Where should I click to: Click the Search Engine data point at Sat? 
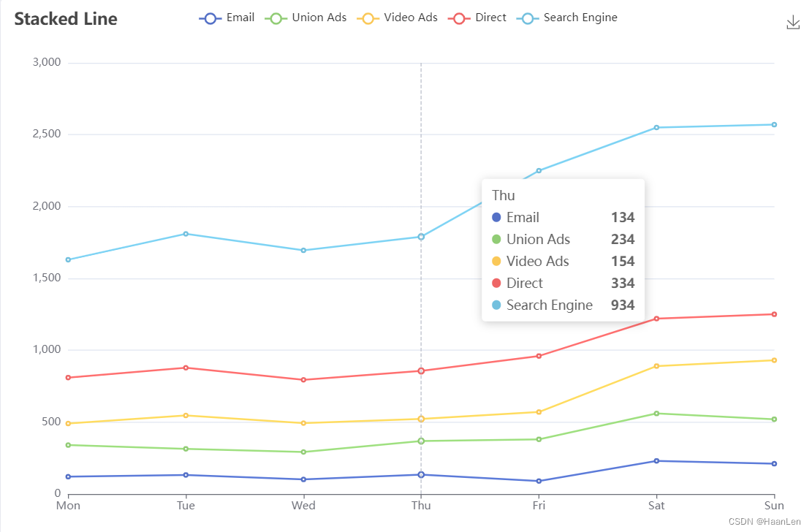pyautogui.click(x=656, y=127)
